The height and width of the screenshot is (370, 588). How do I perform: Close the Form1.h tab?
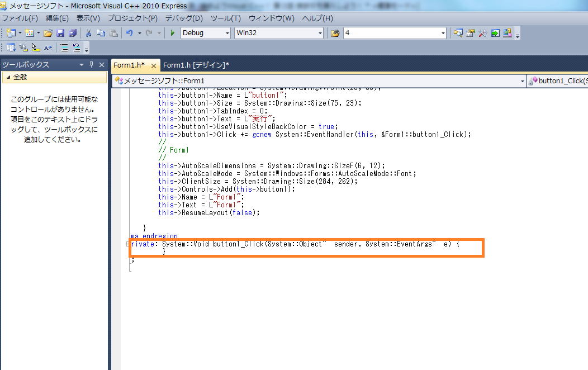click(x=154, y=65)
